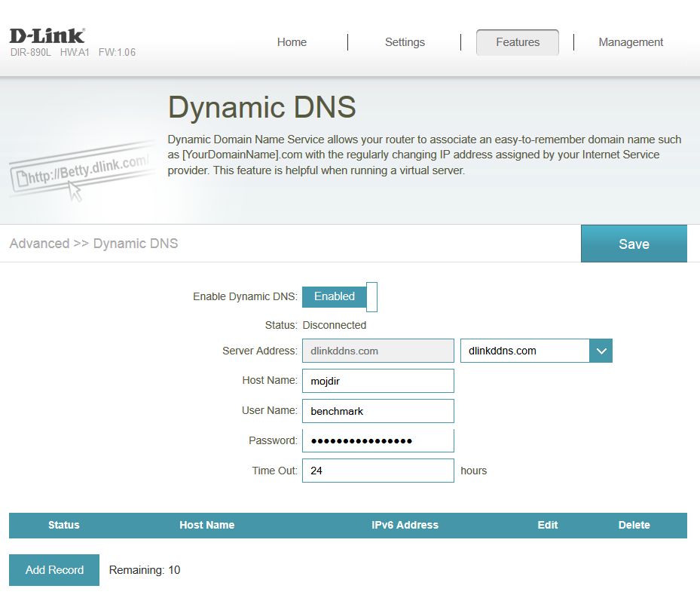Image resolution: width=700 pixels, height=598 pixels.
Task: Click the Add Record button
Action: (x=54, y=570)
